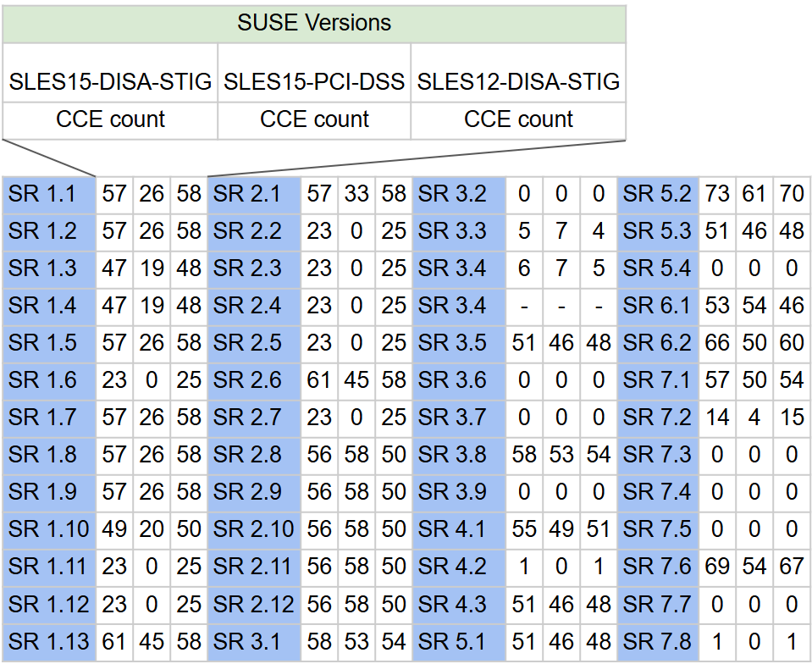Select the SR 1.13 label cell
The image size is (812, 664).
[x=49, y=641]
